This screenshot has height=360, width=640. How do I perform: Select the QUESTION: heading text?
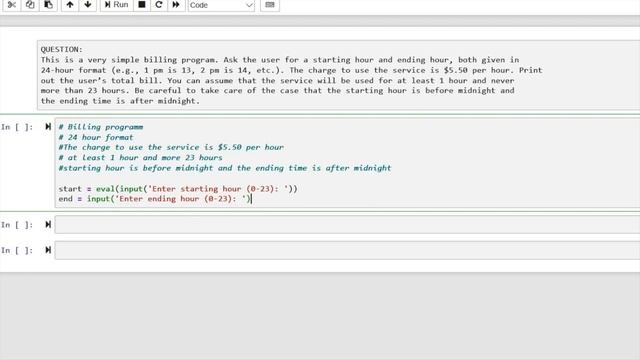61,49
